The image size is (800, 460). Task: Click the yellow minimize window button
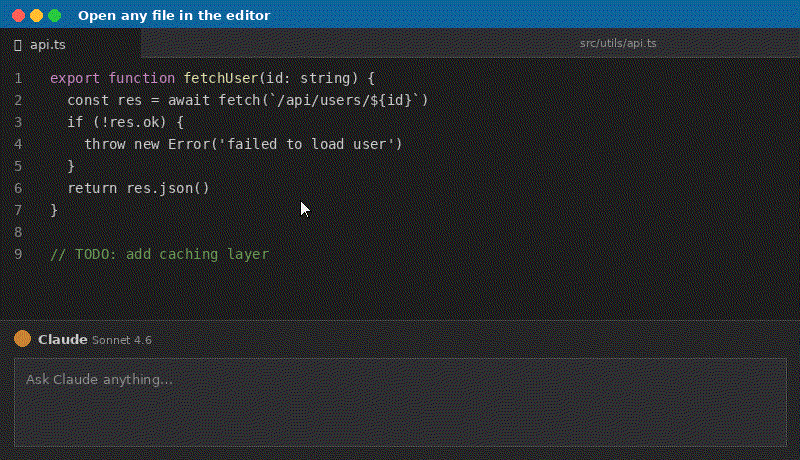click(36, 16)
